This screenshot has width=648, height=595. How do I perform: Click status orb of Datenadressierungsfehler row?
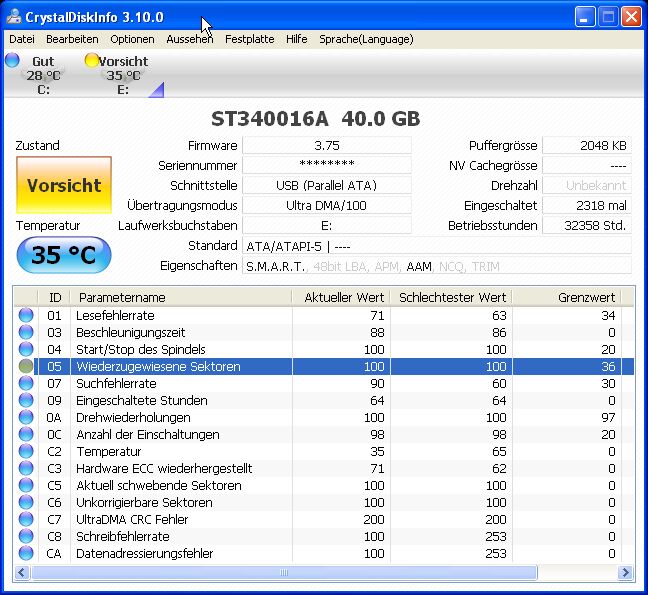(26, 553)
